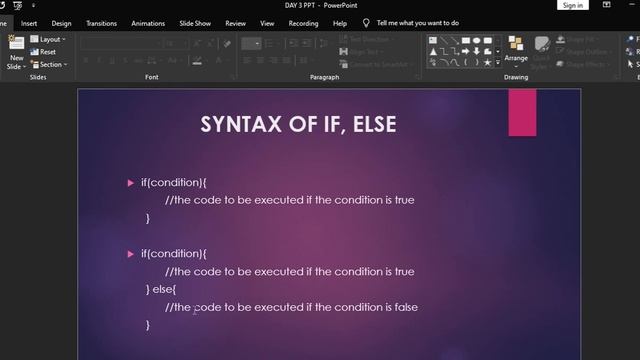
Task: Click the Tell Me lightbulb icon
Action: tap(366, 23)
